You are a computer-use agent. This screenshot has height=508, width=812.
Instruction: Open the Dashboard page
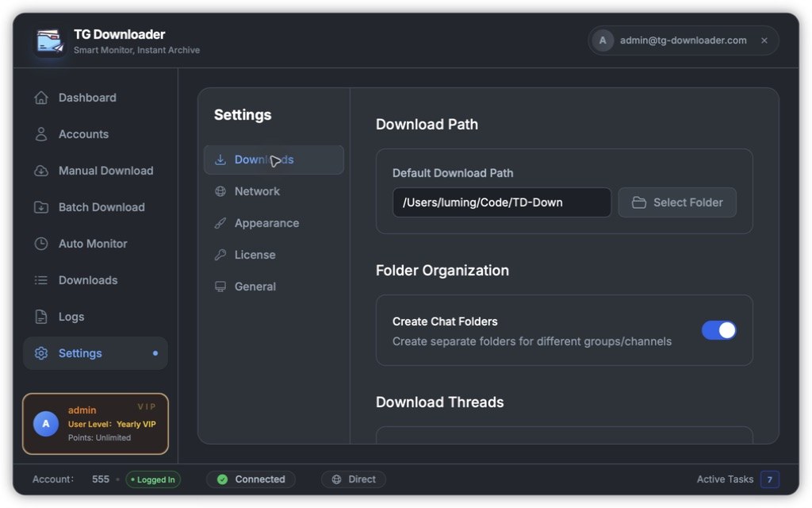pyautogui.click(x=95, y=98)
